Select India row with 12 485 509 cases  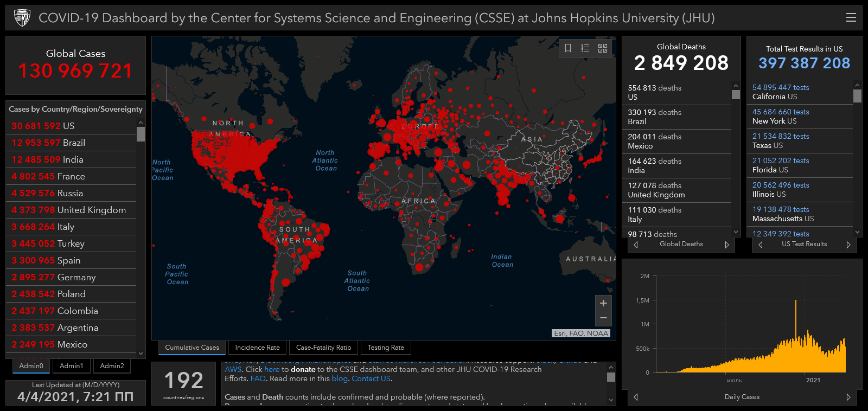point(71,159)
